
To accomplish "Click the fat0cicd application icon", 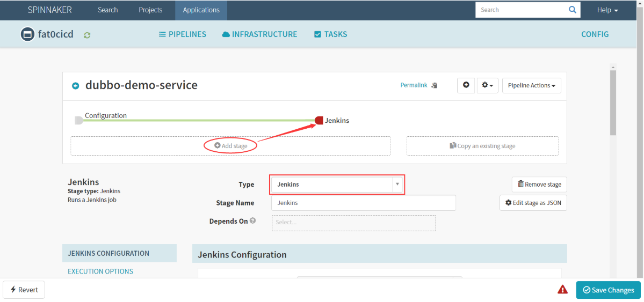I will point(27,34).
